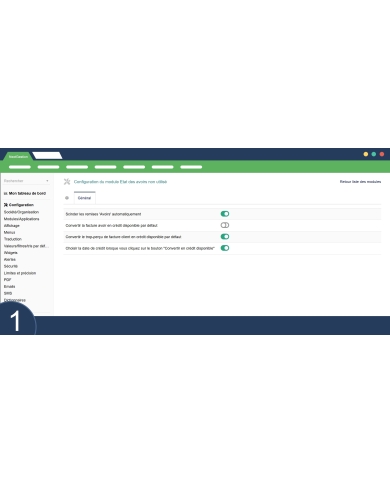Click the small icon left of the Général tab
Viewport: 390px width, 484px height.
click(x=67, y=198)
